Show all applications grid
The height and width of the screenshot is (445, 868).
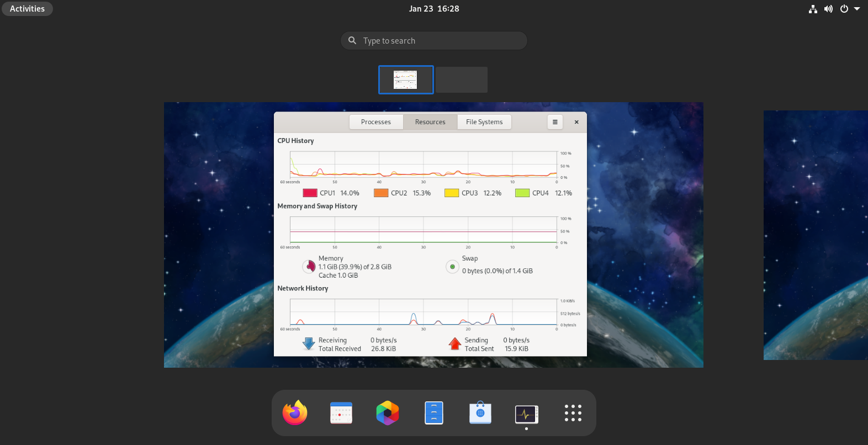(573, 413)
